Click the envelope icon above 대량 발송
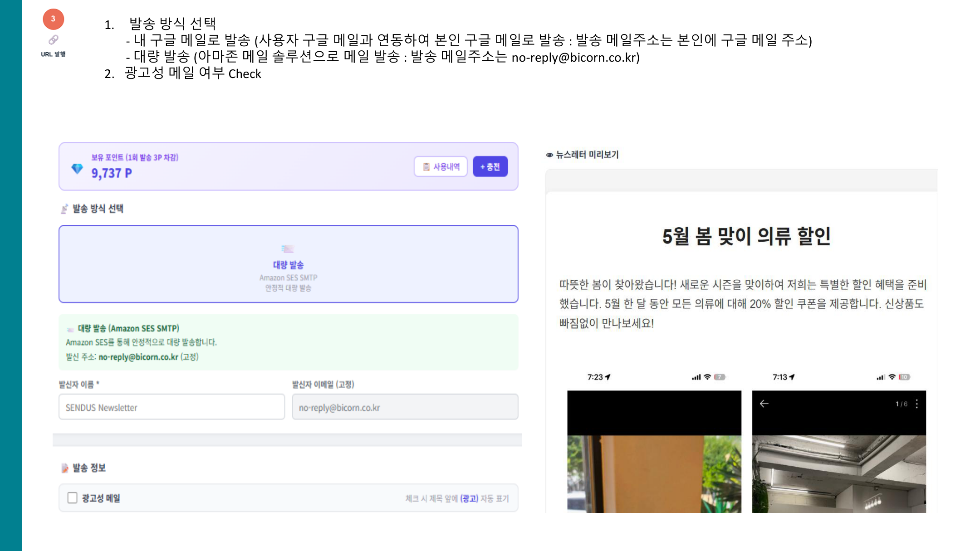980x551 pixels. tap(288, 249)
